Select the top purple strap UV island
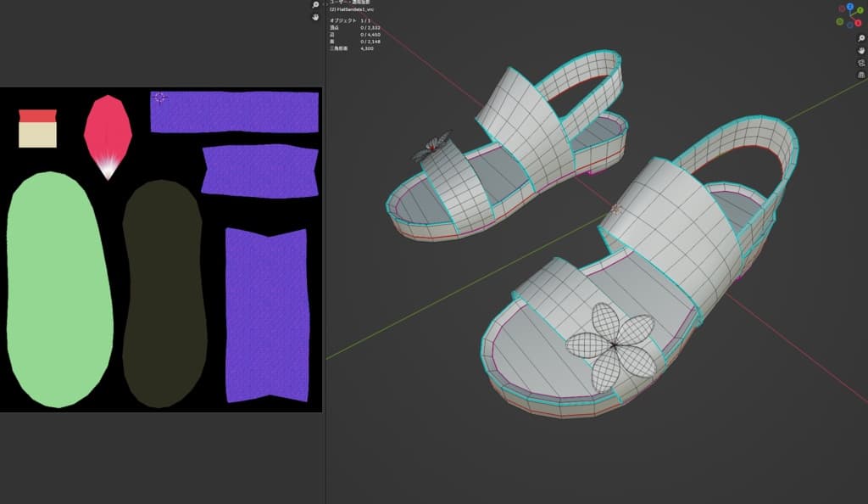Image resolution: width=868 pixels, height=504 pixels. (235, 112)
